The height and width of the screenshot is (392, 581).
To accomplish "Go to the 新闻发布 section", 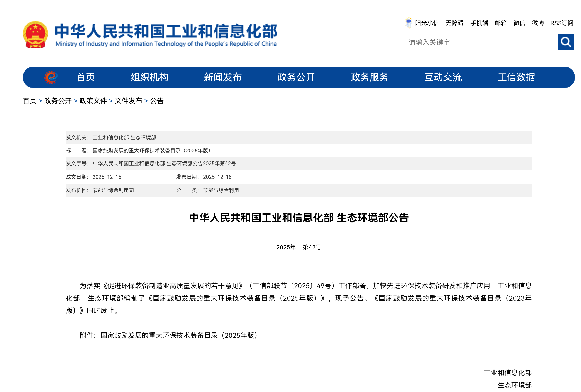I will [x=223, y=77].
